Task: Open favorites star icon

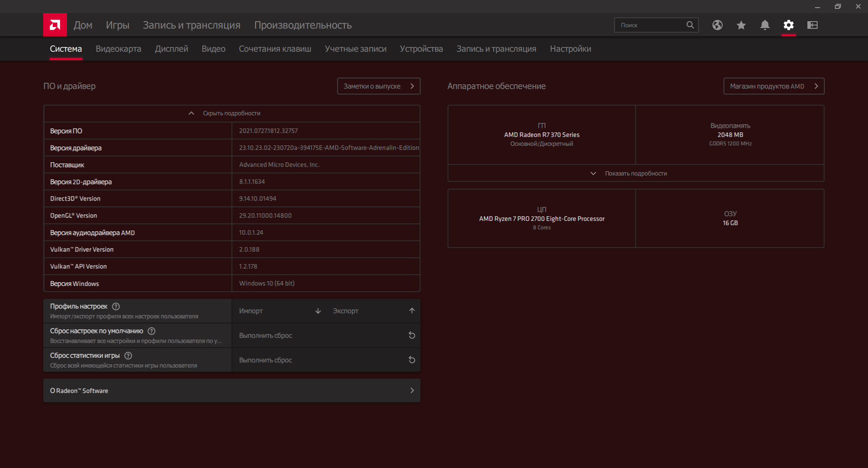Action: [x=741, y=25]
